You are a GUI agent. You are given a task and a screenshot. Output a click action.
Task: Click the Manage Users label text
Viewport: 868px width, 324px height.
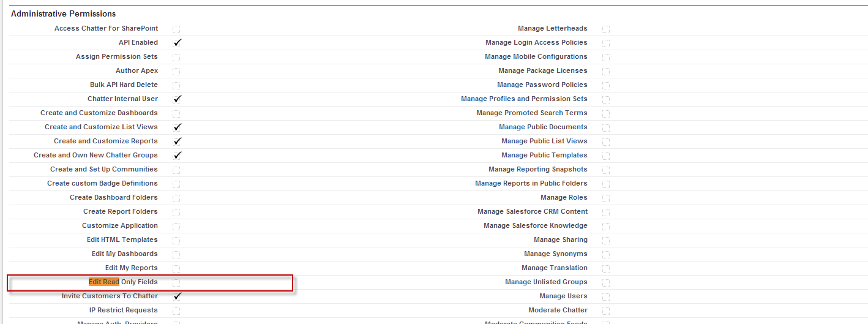click(x=563, y=296)
